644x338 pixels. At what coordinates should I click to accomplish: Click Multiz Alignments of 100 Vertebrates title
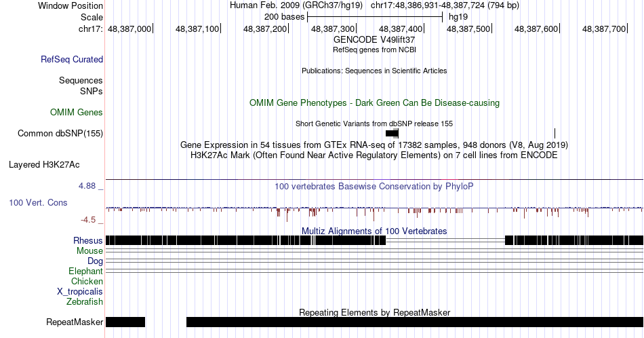pyautogui.click(x=374, y=231)
